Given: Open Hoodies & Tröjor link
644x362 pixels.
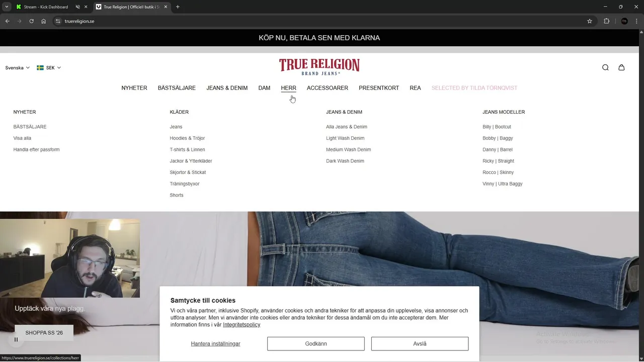Looking at the screenshot, I should click(x=187, y=138).
